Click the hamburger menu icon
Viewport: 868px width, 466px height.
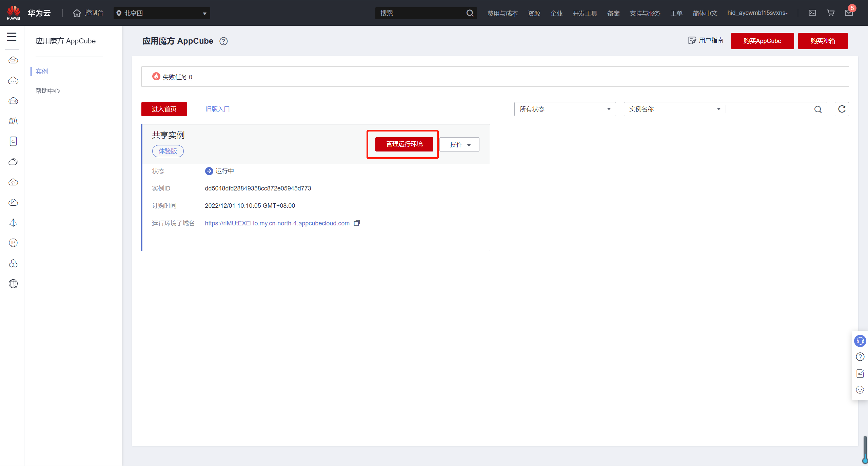point(12,37)
